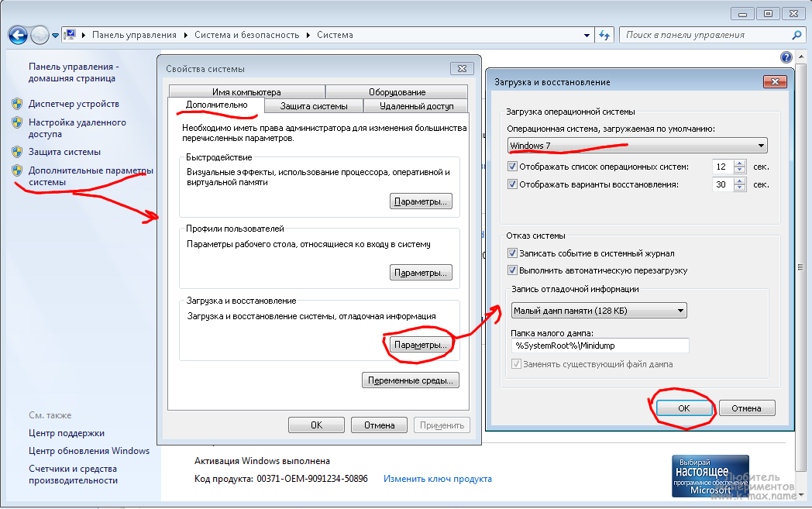812x509 pixels.
Task: Click Отмена in Загрузка и восстановление dialog
Action: pyautogui.click(x=746, y=408)
